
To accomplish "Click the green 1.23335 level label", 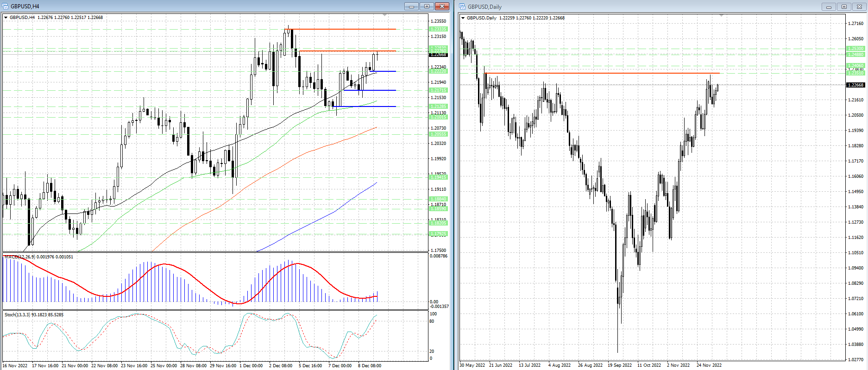I will coord(438,29).
